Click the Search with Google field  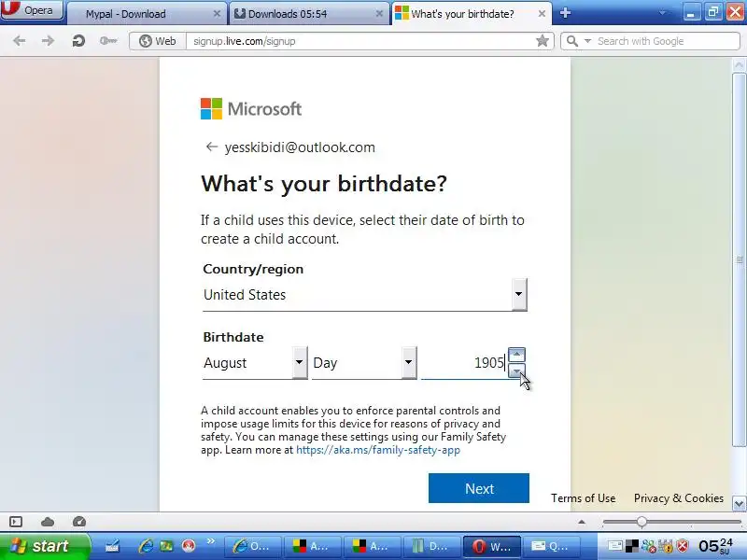tap(666, 41)
